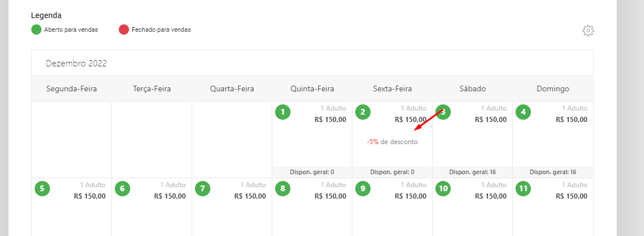Click the red 'Fechado para vendas' legend dot
The width and height of the screenshot is (644, 236).
pos(124,29)
